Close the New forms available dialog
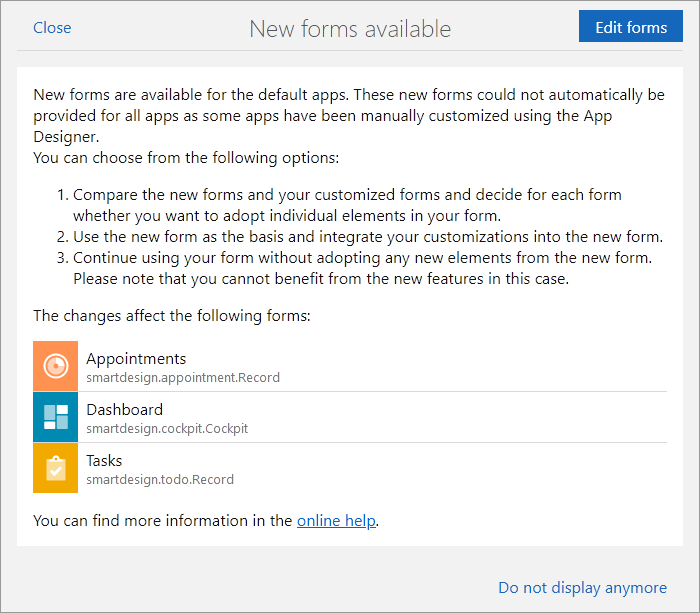 coord(52,28)
